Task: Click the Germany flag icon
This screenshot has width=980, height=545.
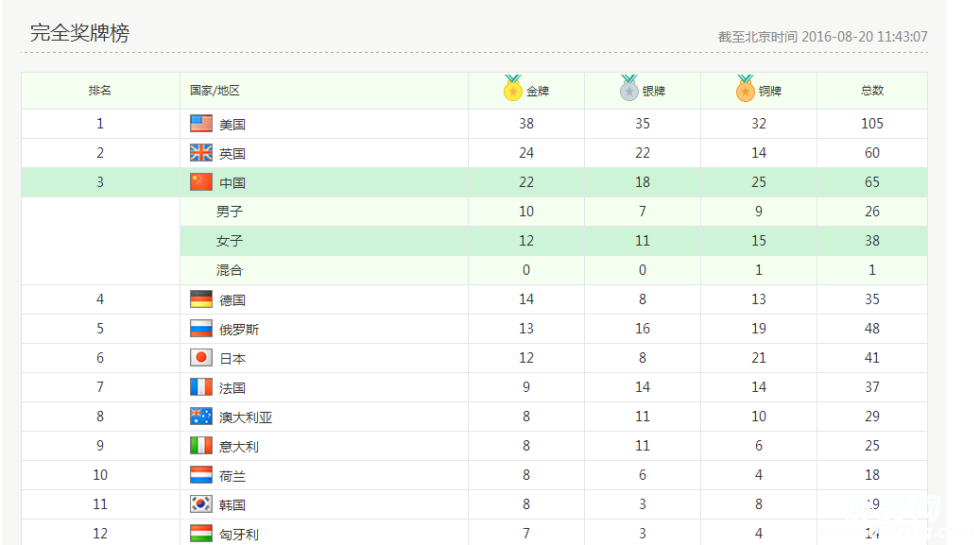Action: point(201,299)
